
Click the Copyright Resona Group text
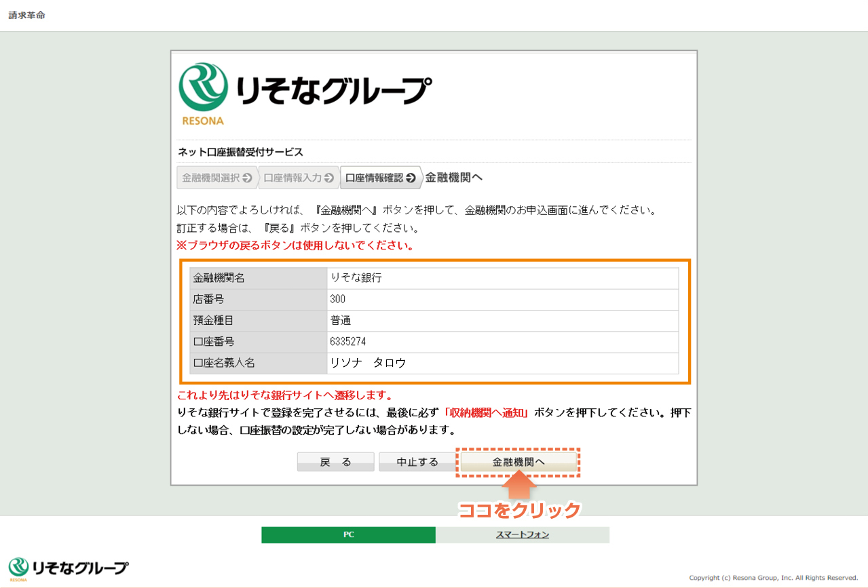coord(774,578)
